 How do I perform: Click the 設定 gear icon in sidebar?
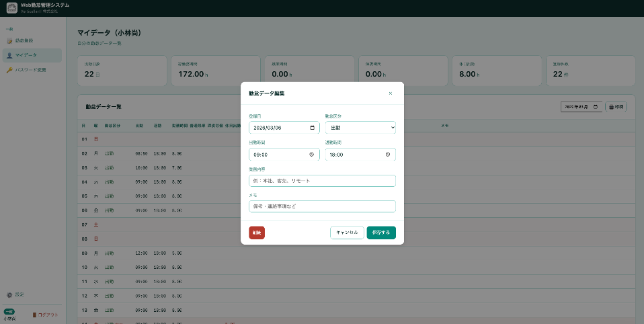[9, 294]
